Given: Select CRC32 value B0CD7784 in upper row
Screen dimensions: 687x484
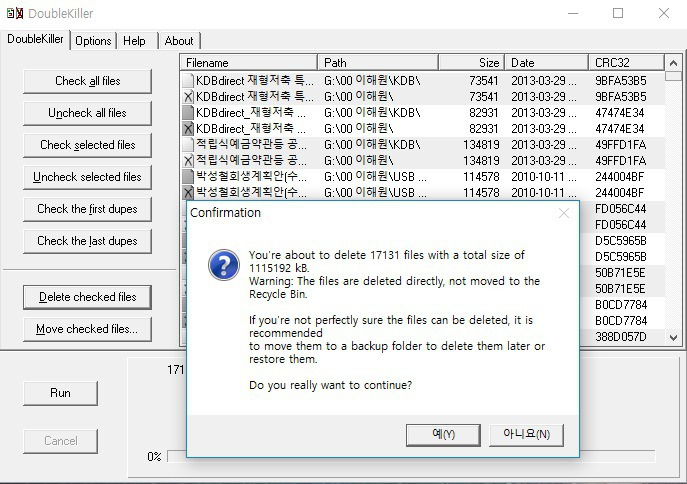Looking at the screenshot, I should pyautogui.click(x=620, y=305).
